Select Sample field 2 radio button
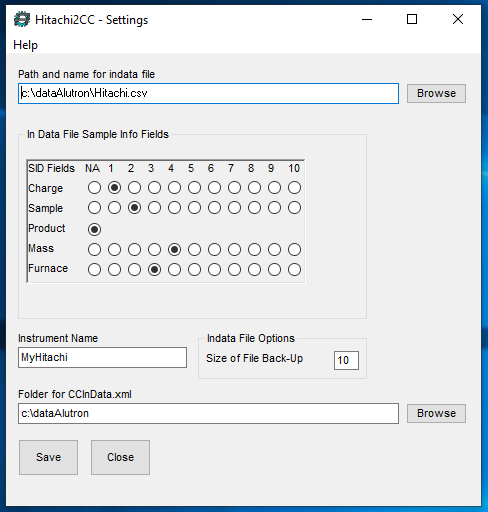This screenshot has height=512, width=488. pyautogui.click(x=134, y=208)
